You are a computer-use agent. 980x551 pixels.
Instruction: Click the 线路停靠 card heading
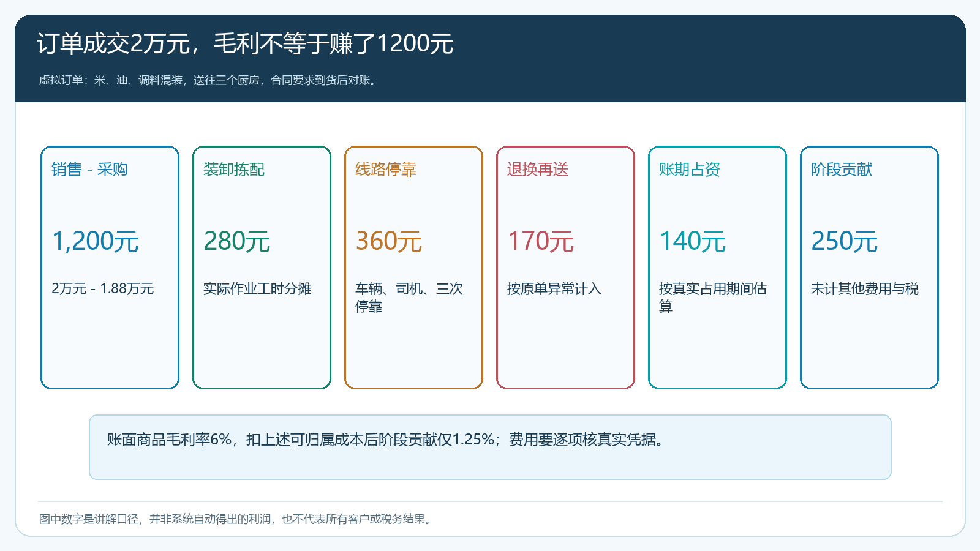(x=386, y=170)
